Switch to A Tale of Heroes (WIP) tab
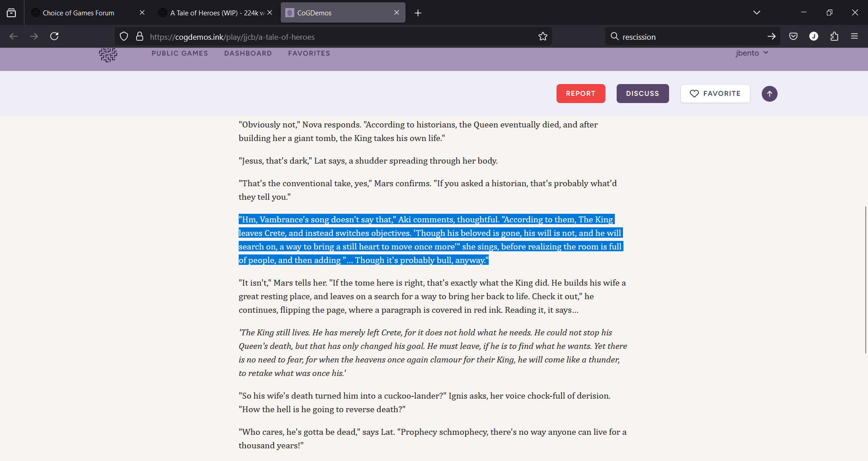The image size is (868, 461). 215,13
